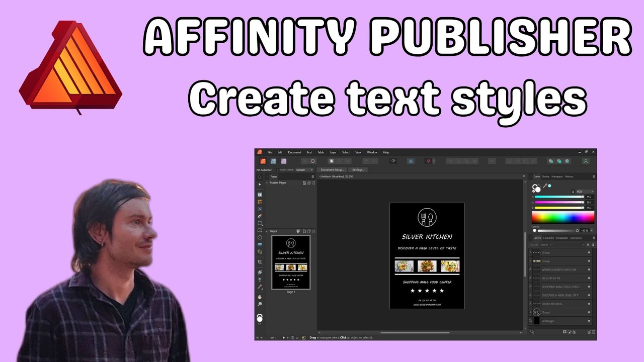The height and width of the screenshot is (362, 644).
Task: Open the Pages panel options menu
Action: tap(312, 176)
